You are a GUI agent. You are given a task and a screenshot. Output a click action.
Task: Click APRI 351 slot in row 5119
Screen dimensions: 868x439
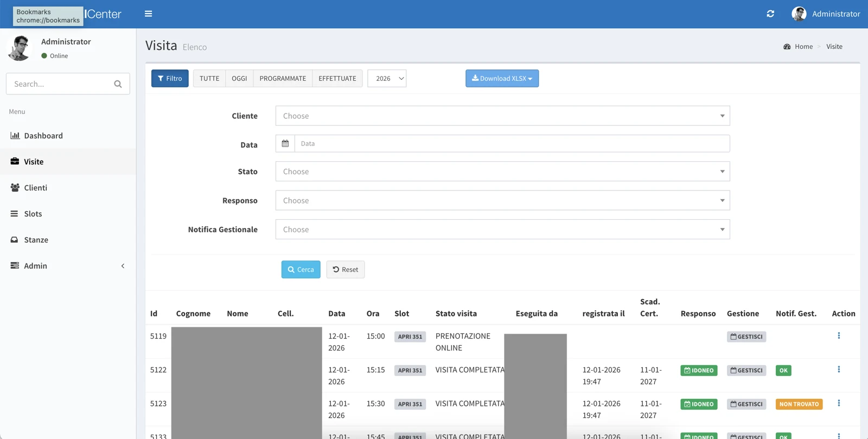coord(410,336)
